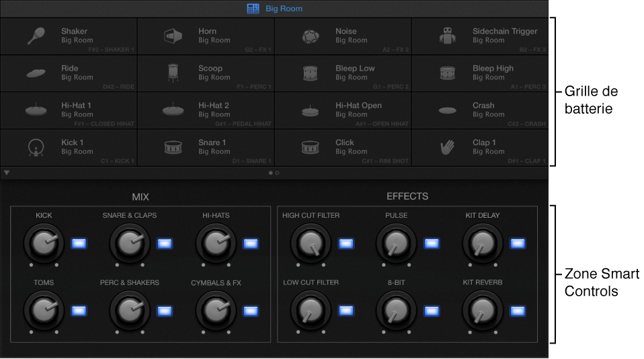
Task: Click the "Snare 1" pad name
Action: (x=212, y=143)
